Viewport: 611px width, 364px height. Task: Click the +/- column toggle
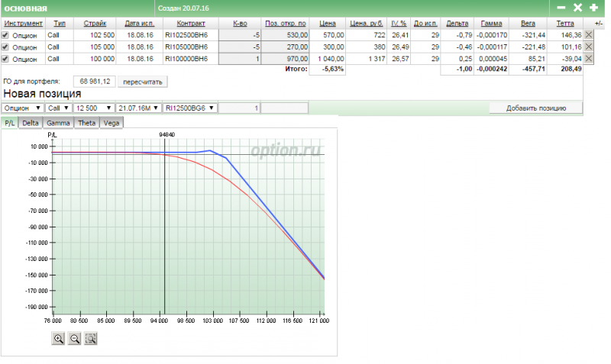[x=599, y=24]
